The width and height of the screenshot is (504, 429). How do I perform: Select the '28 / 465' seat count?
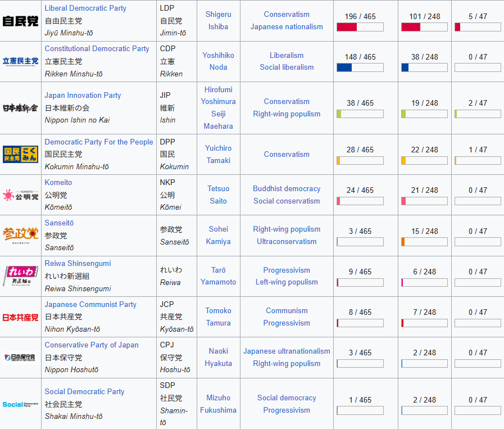coord(360,150)
